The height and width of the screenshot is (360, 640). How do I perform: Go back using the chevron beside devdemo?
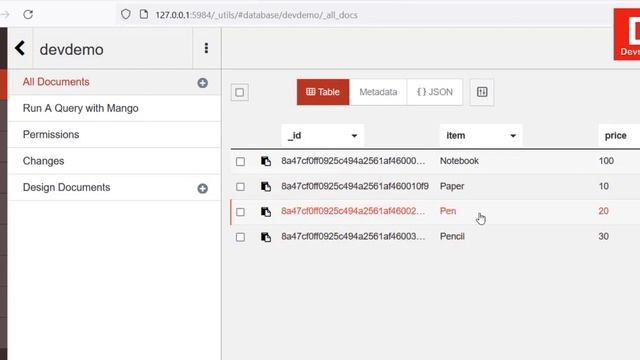20,48
